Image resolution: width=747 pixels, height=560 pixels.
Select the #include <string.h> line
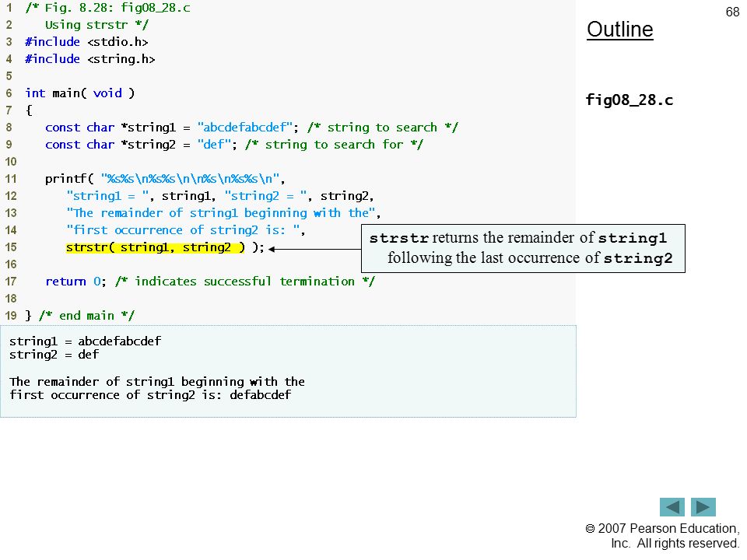pos(90,59)
